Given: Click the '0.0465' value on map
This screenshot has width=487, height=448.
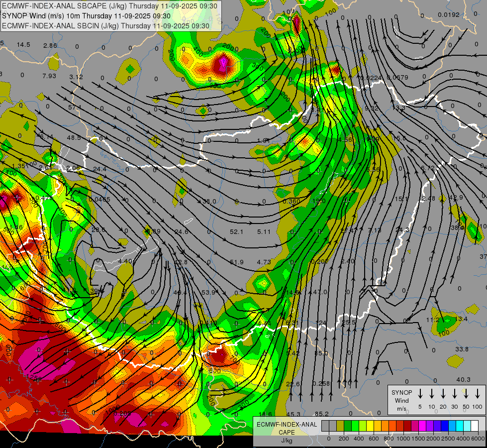Looking at the screenshot, I should [99, 200].
